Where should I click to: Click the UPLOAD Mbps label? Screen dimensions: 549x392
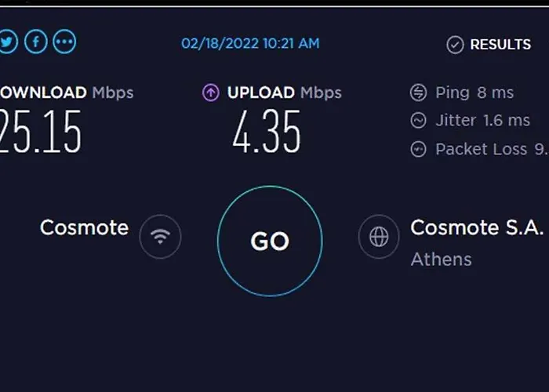coord(284,93)
